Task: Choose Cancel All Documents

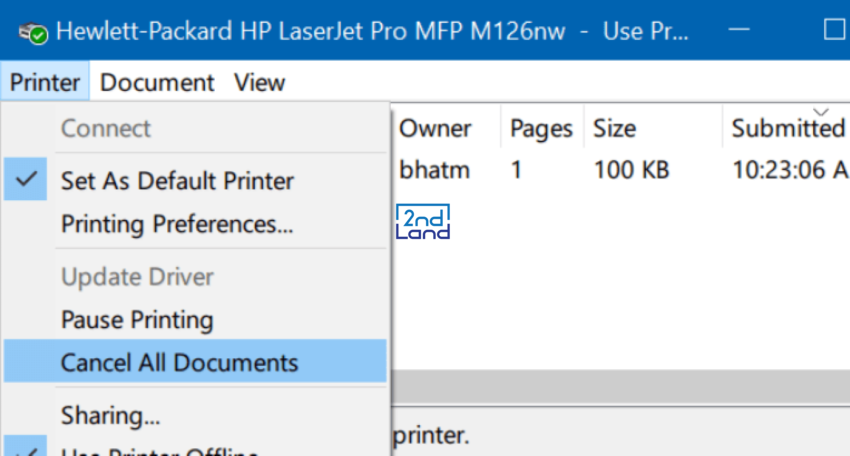Action: [x=195, y=362]
